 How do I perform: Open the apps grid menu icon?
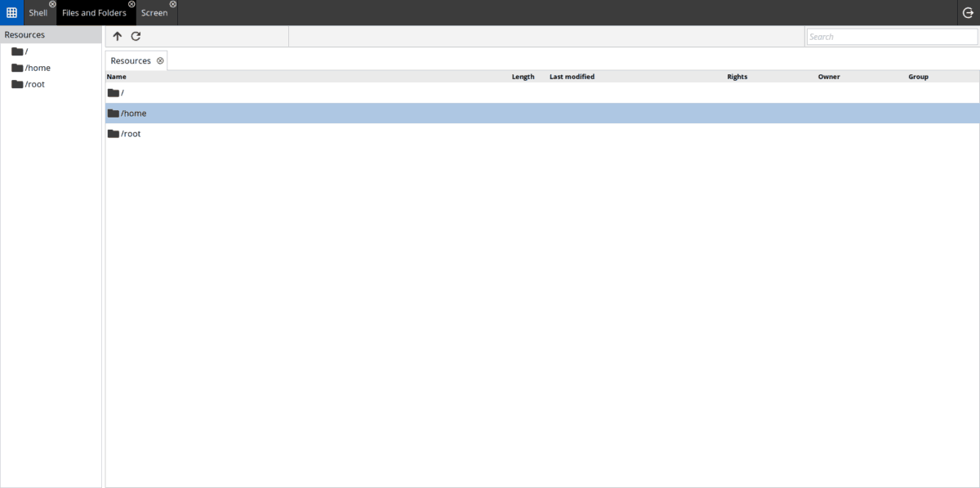(11, 12)
